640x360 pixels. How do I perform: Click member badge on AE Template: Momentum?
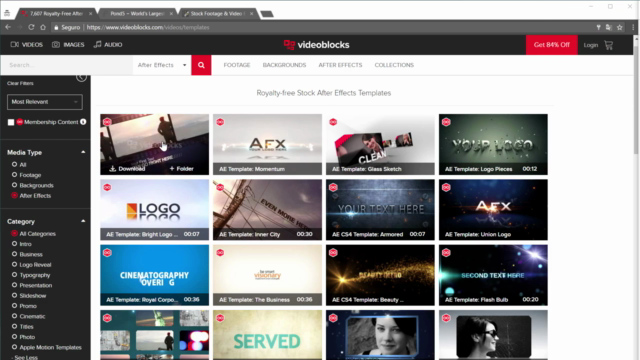coord(220,122)
